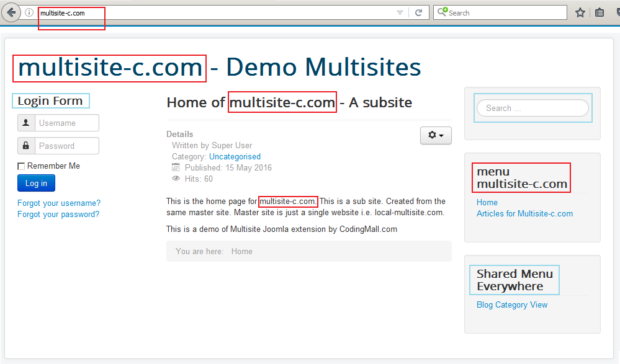
Task: Click the search engine magnifier icon
Action: 442,12
